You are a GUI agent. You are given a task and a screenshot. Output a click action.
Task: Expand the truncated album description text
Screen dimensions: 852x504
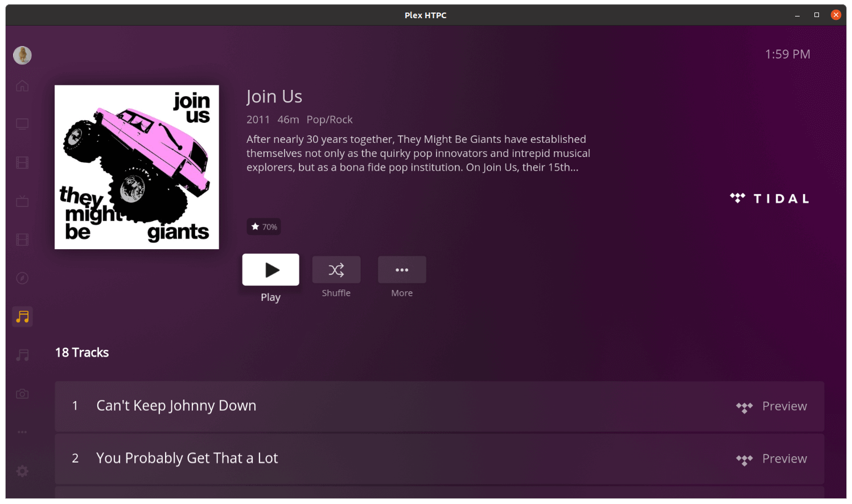tap(418, 154)
